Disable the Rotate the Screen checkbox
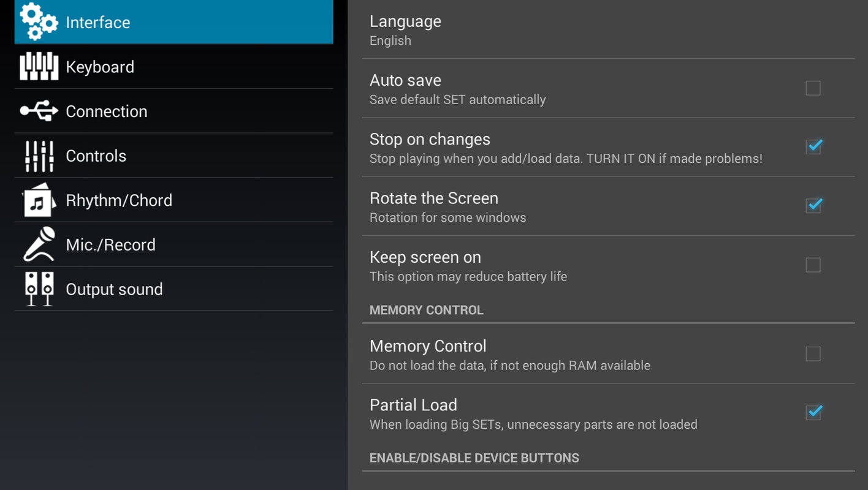Viewport: 868px width, 490px height. pyautogui.click(x=813, y=206)
